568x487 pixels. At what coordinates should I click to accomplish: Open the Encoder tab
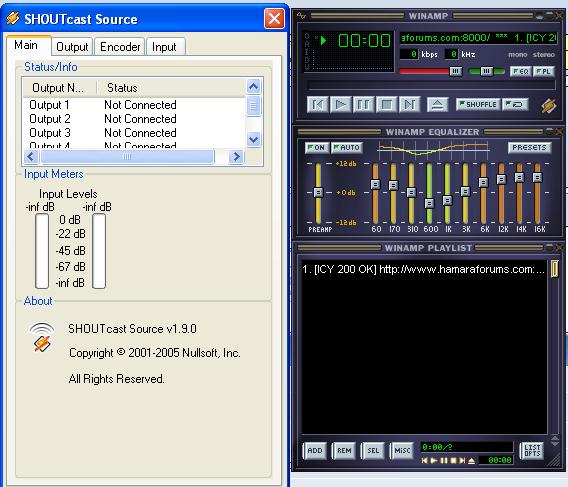pos(120,47)
